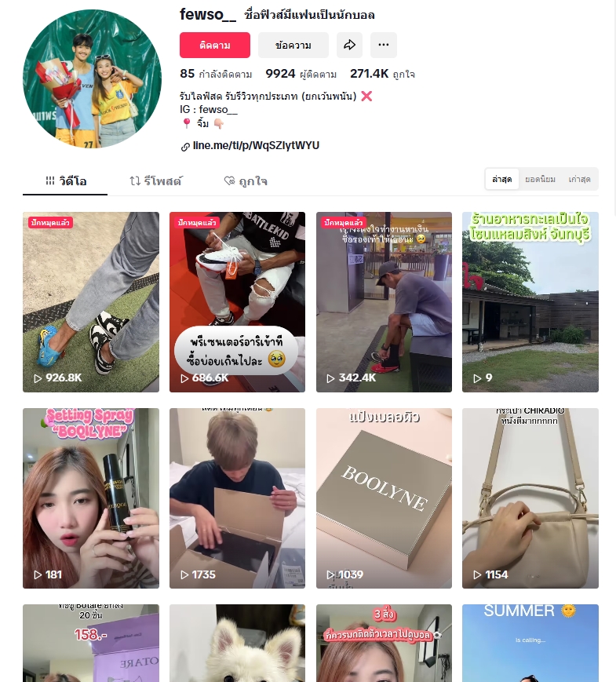View the 9924 followers list
This screenshot has height=682, width=616.
[301, 74]
